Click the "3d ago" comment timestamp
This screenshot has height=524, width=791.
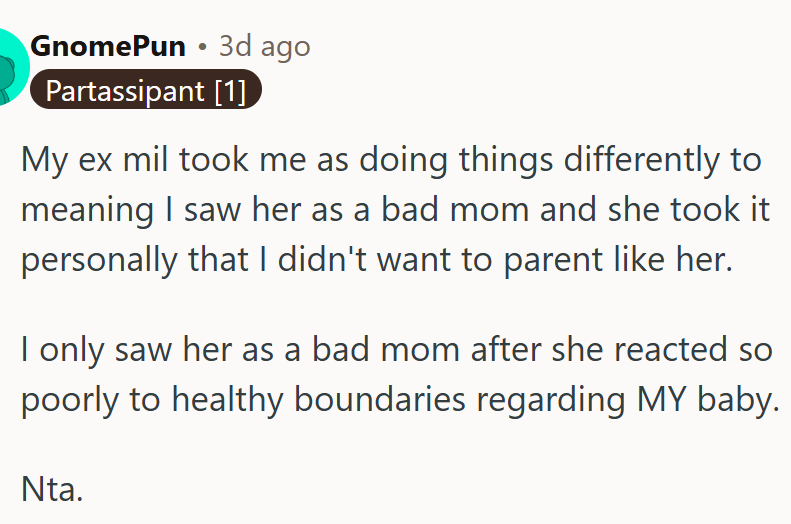(265, 46)
